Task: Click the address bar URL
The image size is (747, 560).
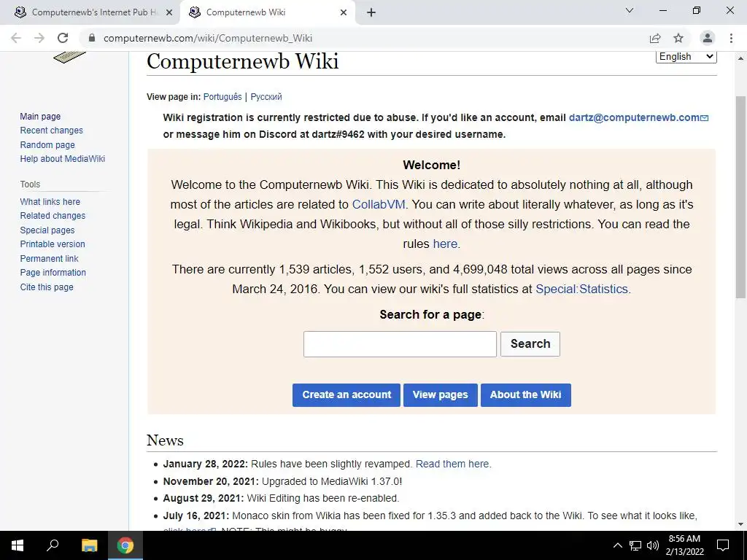Action: pos(208,38)
